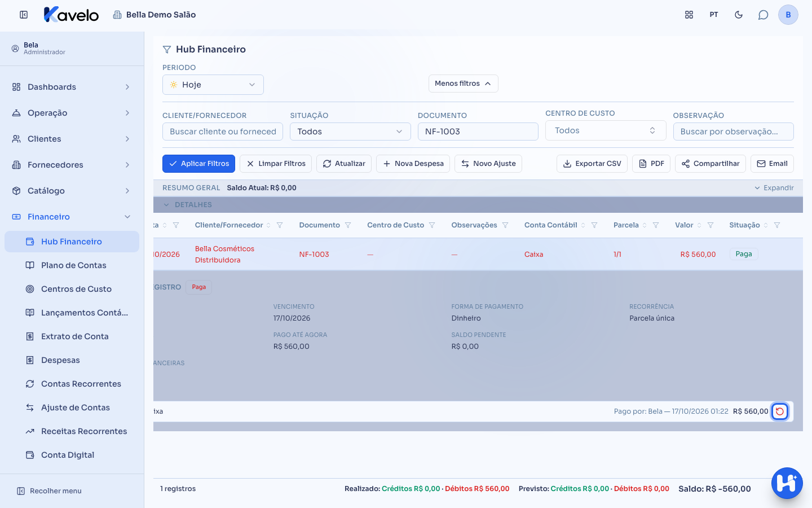Open the apps grid icon

689,15
